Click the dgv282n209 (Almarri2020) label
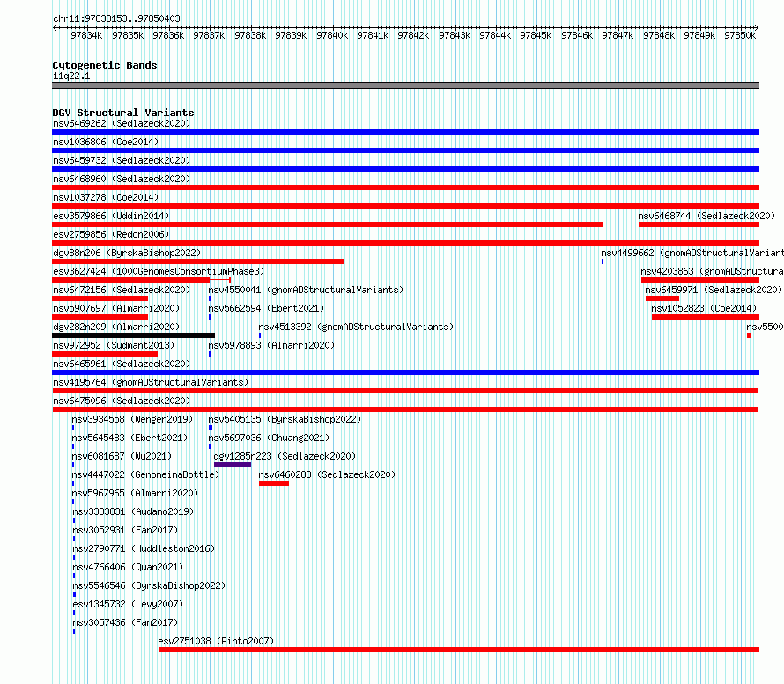This screenshot has width=784, height=684. (116, 327)
